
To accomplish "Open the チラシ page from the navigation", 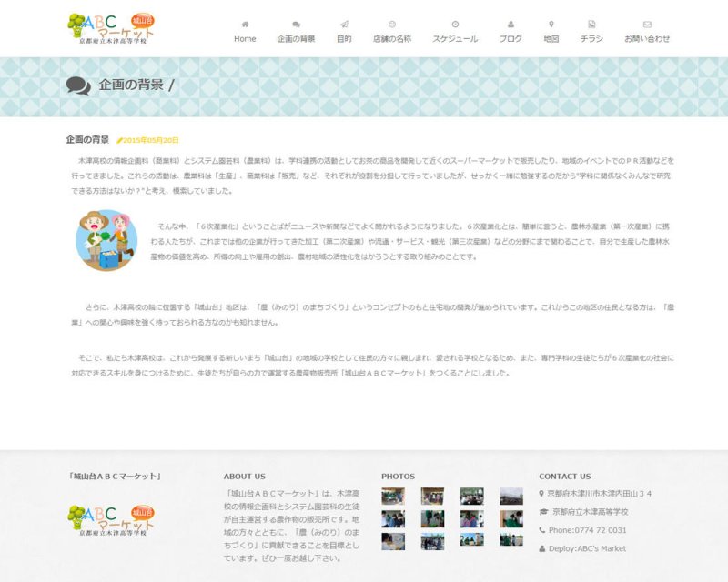I will pos(591,39).
